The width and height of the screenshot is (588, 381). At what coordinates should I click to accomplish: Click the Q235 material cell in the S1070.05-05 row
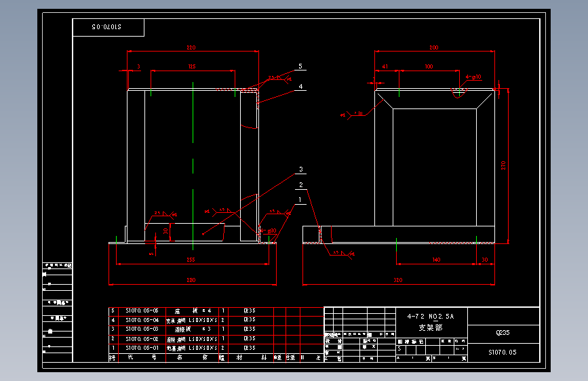pyautogui.click(x=250, y=311)
